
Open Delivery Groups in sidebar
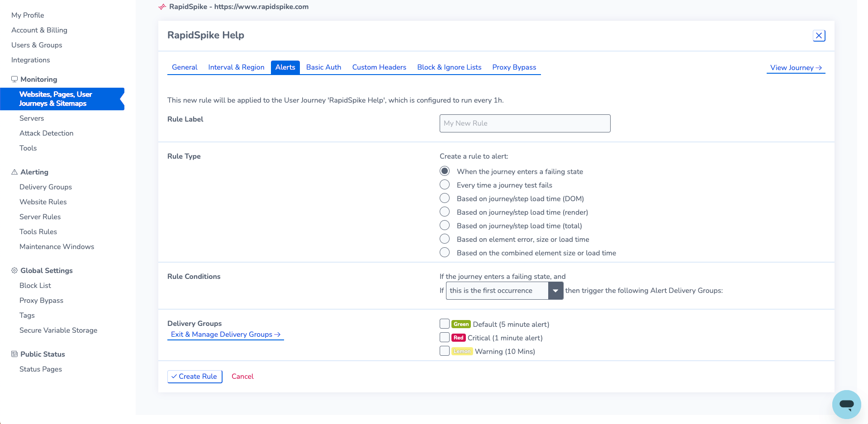[46, 187]
